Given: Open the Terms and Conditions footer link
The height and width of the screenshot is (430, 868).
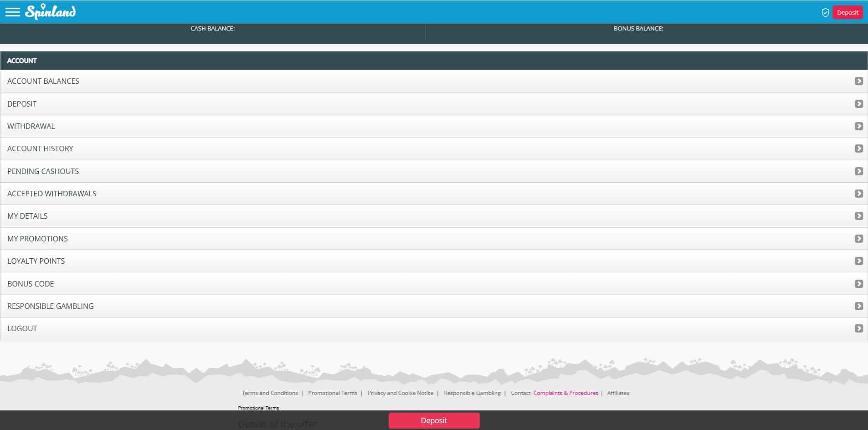Looking at the screenshot, I should (270, 393).
